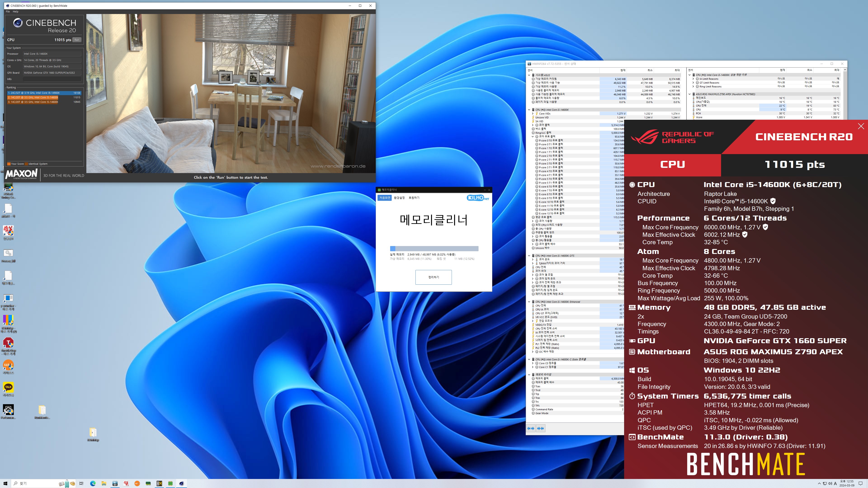Collapse the CPU Enhanced sensor group
This screenshot has width=868, height=488.
pos(529,302)
